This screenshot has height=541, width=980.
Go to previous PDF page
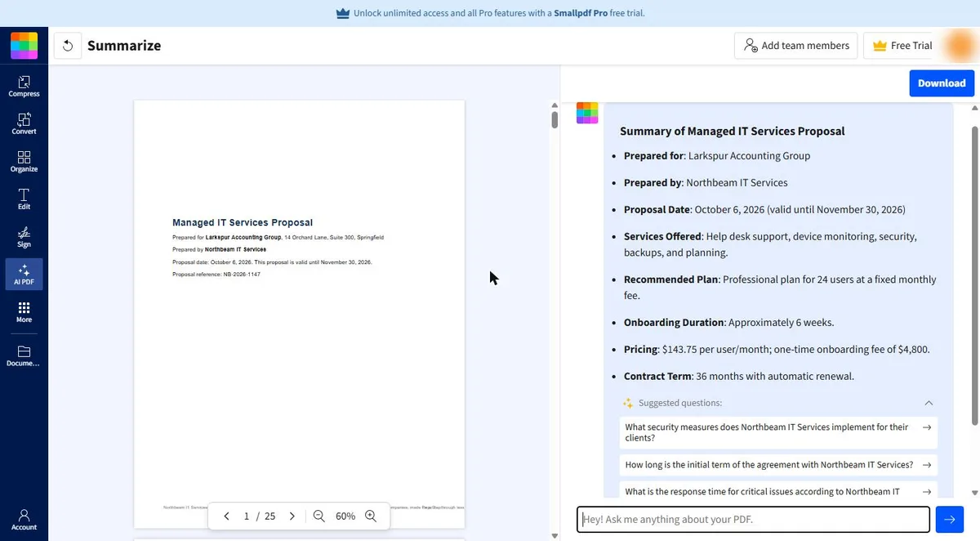226,516
